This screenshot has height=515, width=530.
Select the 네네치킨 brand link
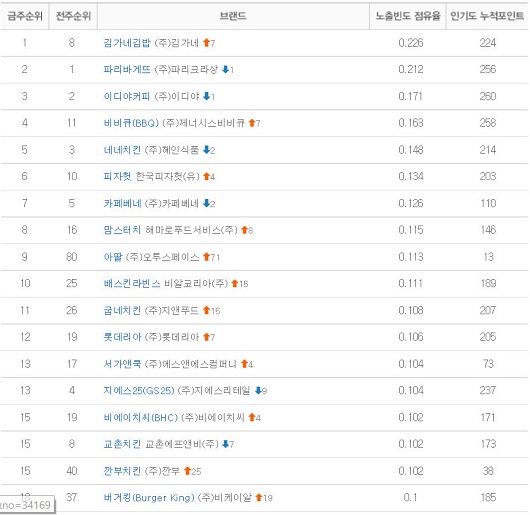[122, 150]
